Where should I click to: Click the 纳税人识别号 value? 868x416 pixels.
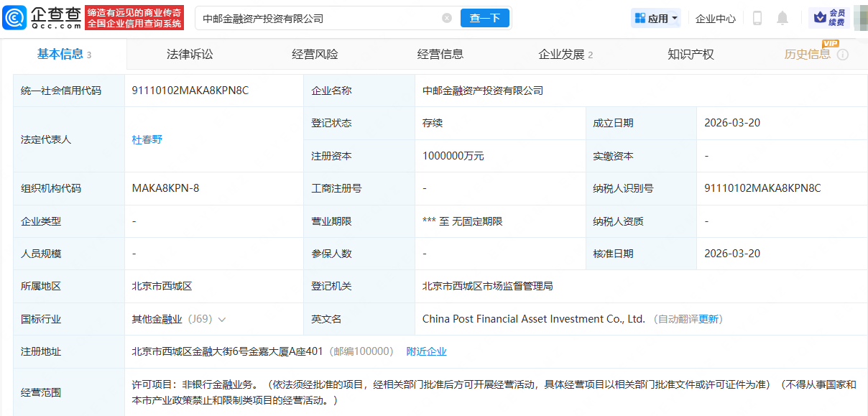click(x=762, y=188)
